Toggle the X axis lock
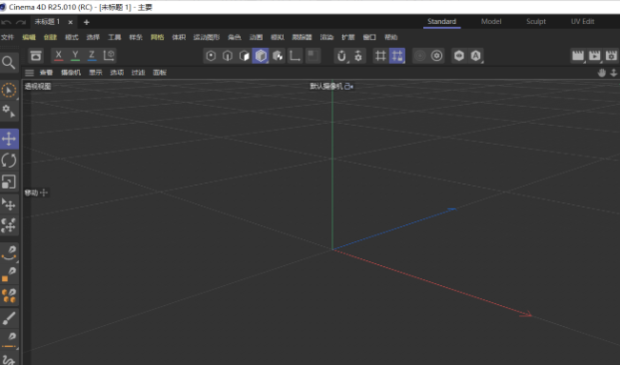 (59, 56)
